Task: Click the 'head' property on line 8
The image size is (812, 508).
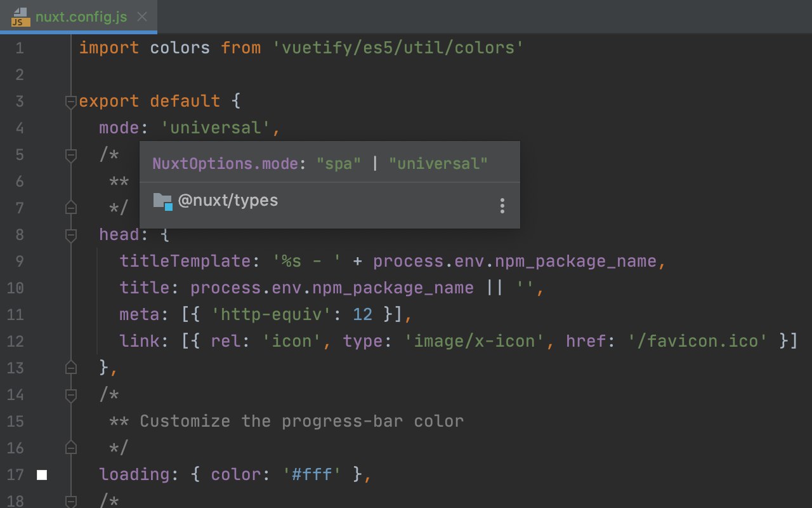Action: click(119, 235)
